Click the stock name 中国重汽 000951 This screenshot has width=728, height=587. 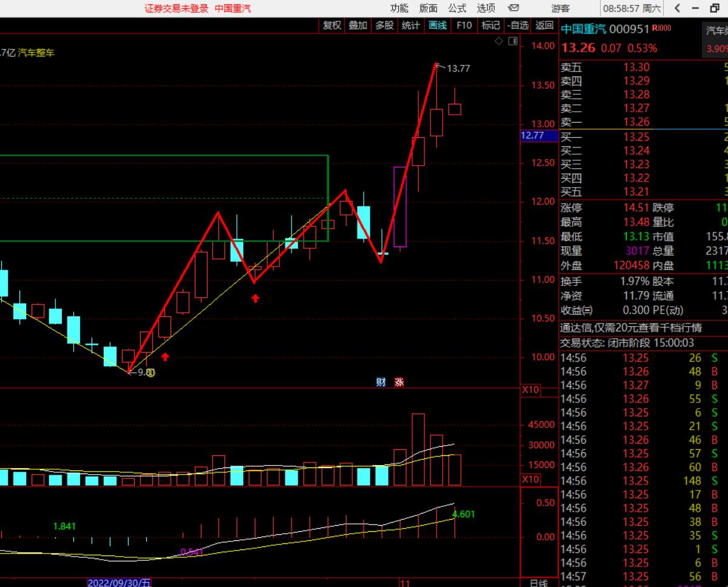click(x=605, y=29)
